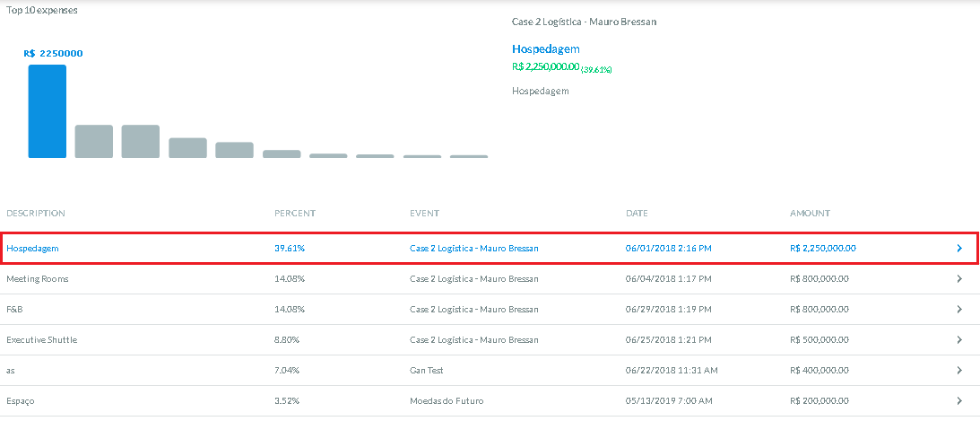Screen dimensions: 980x421
Task: Click the R$ 2250000 chart value label
Action: point(53,54)
